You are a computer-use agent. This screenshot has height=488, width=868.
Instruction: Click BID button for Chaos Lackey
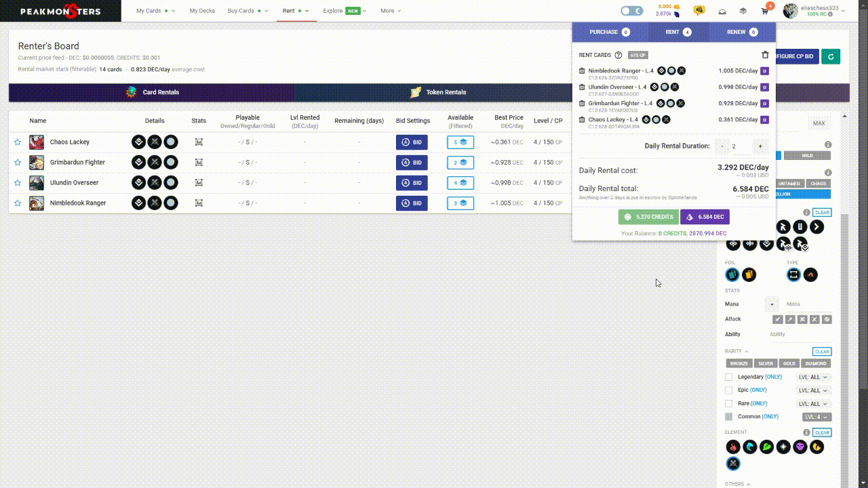pos(412,142)
